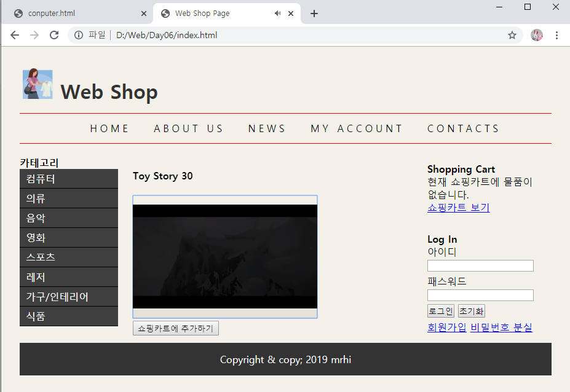Close the Web Shop Page tab
The width and height of the screenshot is (570, 392).
point(291,14)
